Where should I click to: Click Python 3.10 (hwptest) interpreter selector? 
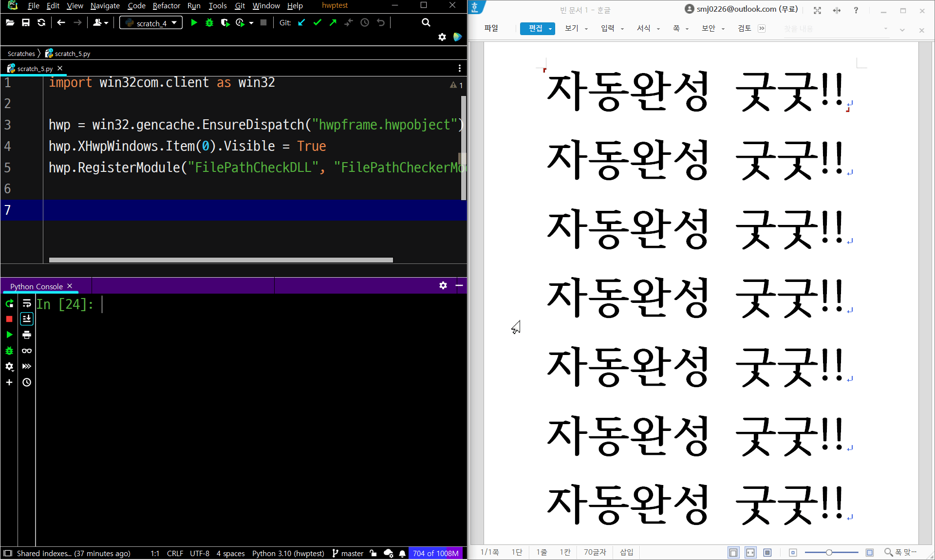click(288, 553)
